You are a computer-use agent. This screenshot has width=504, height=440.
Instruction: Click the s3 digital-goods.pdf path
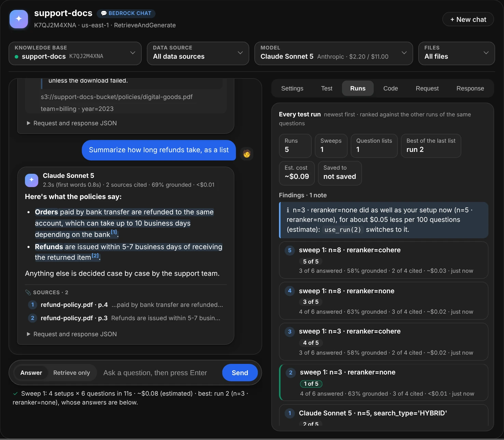coord(117,97)
